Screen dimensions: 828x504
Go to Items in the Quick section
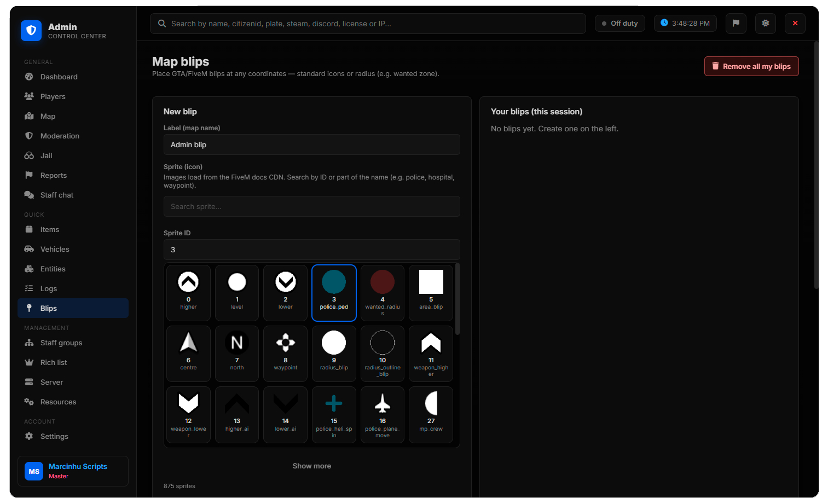(73, 229)
